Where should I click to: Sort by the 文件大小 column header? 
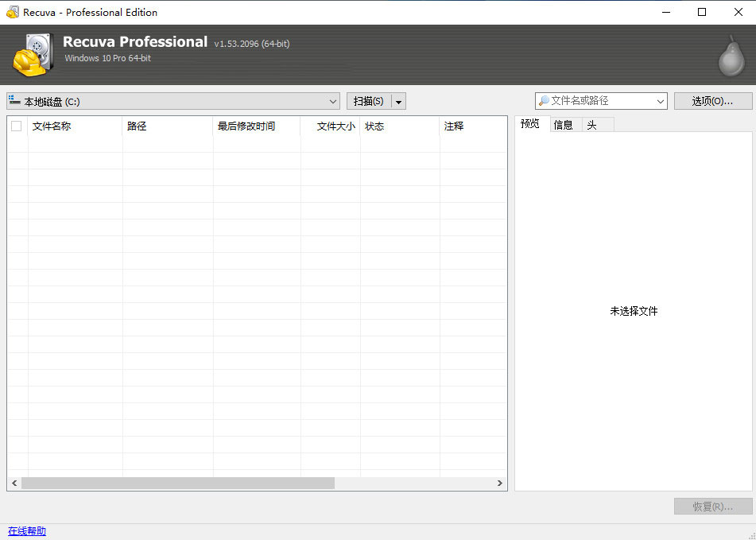point(330,126)
